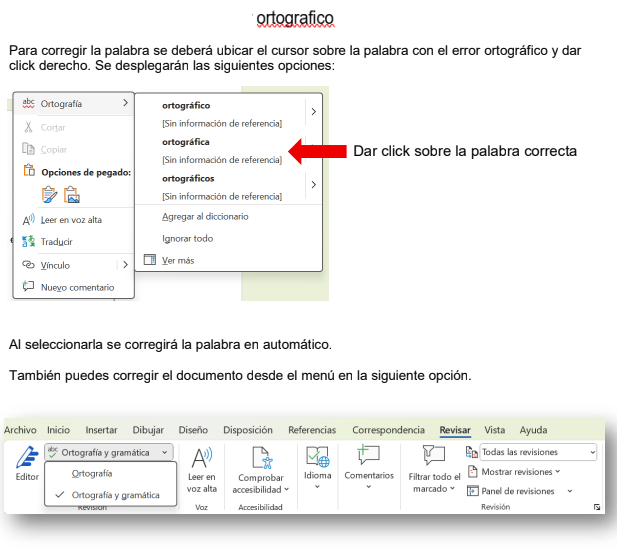Switch to the Referencias tab

click(x=312, y=430)
